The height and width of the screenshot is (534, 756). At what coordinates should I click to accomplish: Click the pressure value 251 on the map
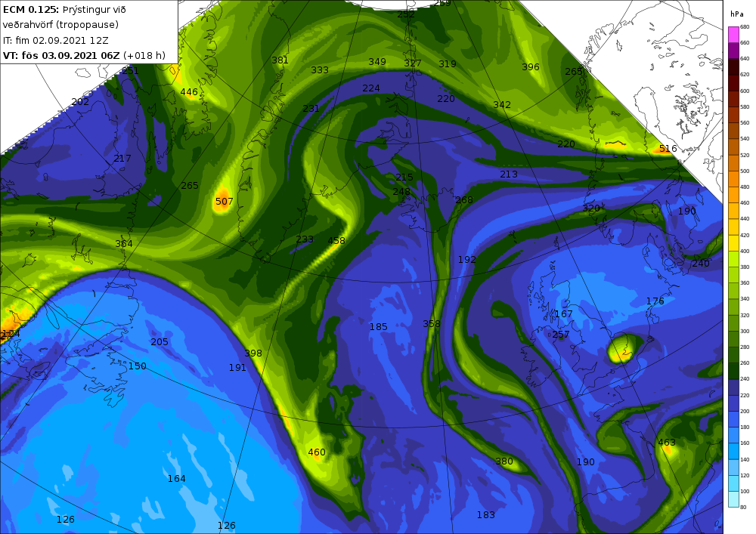130,71
